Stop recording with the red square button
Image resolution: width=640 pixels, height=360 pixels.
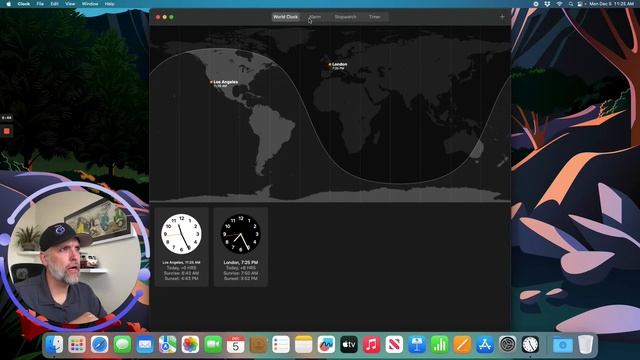click(x=7, y=131)
